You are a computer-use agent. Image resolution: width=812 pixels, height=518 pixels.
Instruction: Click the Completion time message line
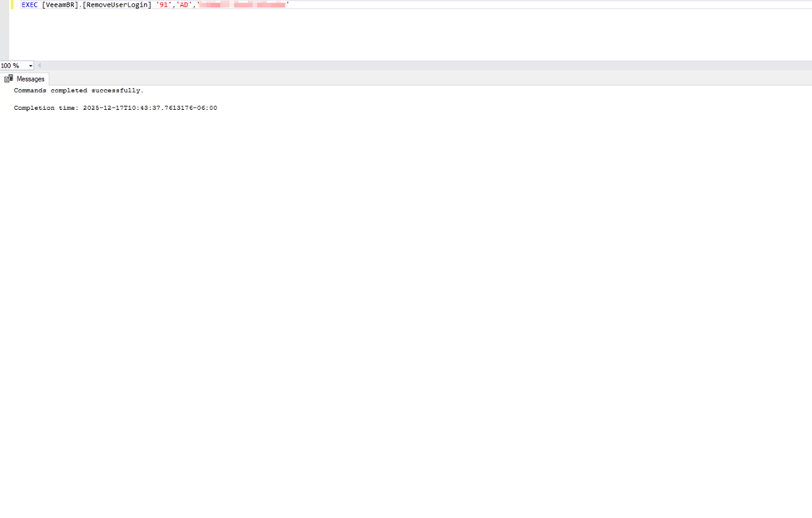click(x=115, y=108)
